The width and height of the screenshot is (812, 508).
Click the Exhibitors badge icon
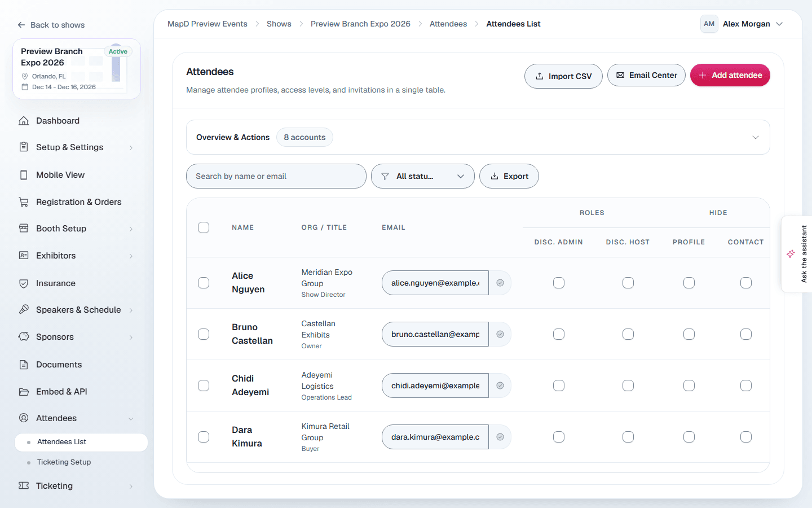(24, 256)
